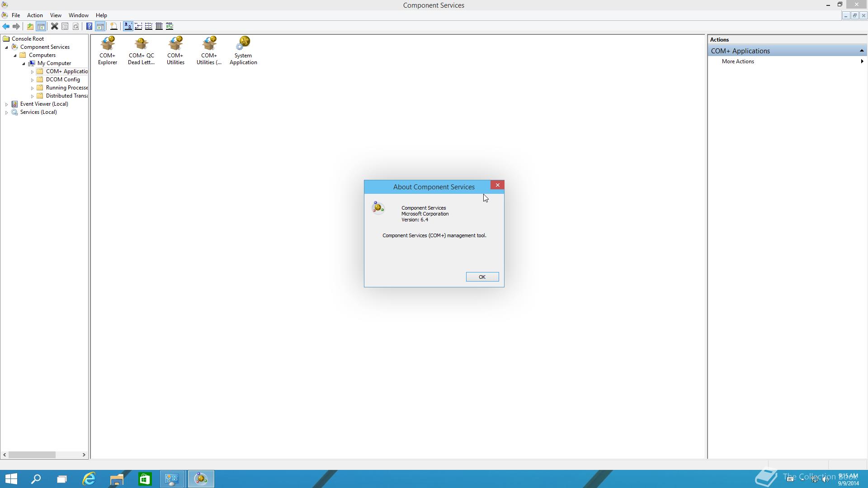The width and height of the screenshot is (868, 488).
Task: Open Internet Explorer from the taskbar
Action: click(89, 479)
